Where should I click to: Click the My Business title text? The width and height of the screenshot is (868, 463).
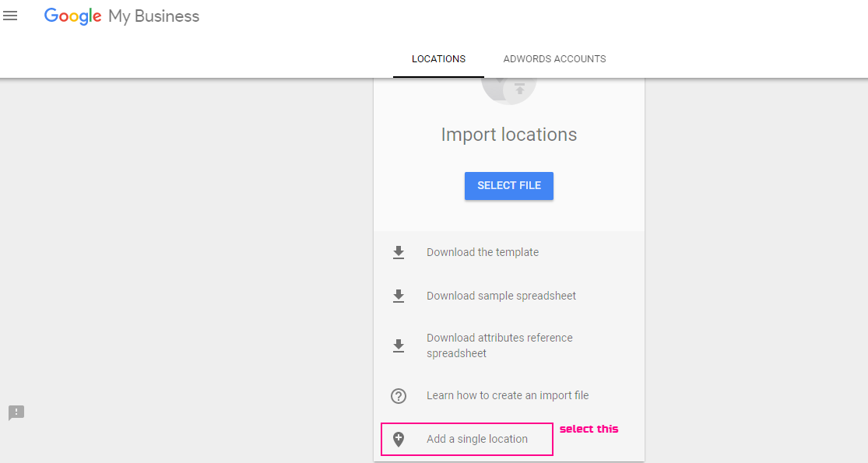(x=153, y=16)
